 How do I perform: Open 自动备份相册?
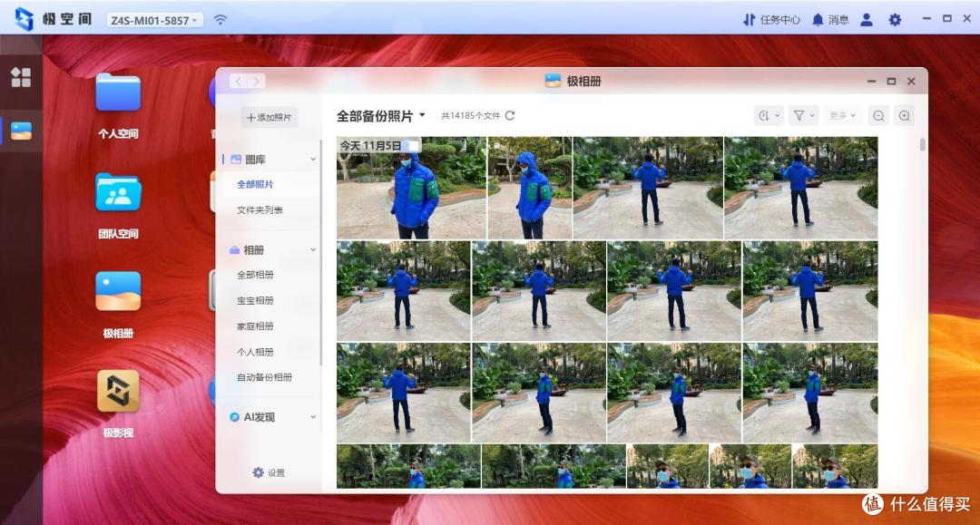click(264, 377)
